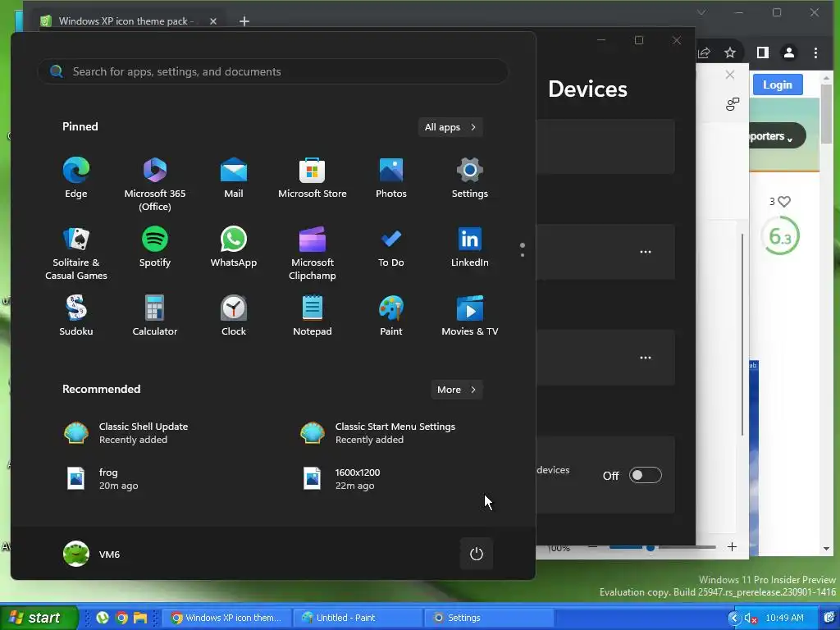Switch to Settings taskbar item
The width and height of the screenshot is (840, 630).
pyautogui.click(x=489, y=618)
